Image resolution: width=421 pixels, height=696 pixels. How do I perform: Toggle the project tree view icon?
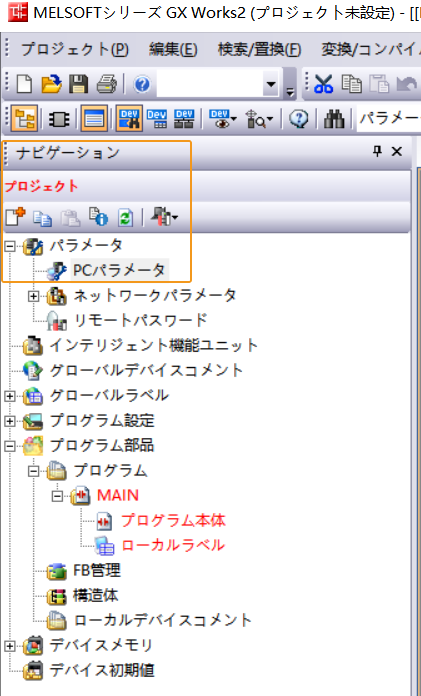[x=25, y=119]
